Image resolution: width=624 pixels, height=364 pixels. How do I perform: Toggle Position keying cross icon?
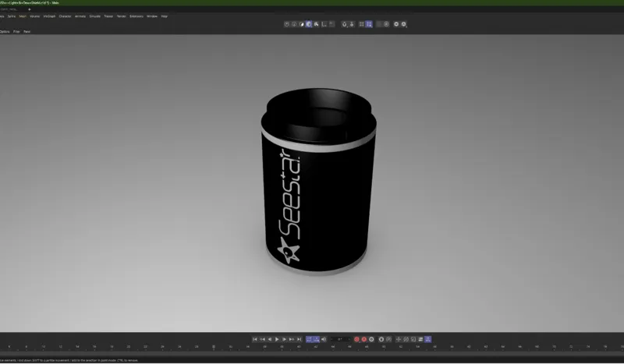pyautogui.click(x=399, y=339)
